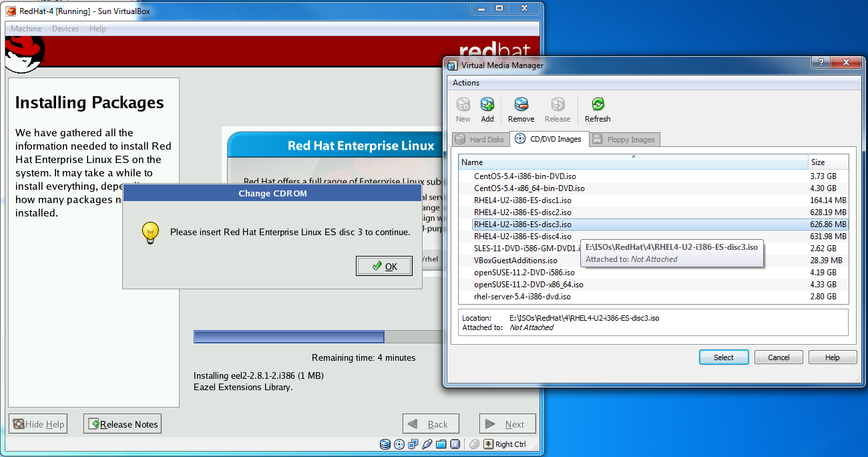Click the Select button in Media Manager
The width and height of the screenshot is (868, 457).
(x=724, y=357)
